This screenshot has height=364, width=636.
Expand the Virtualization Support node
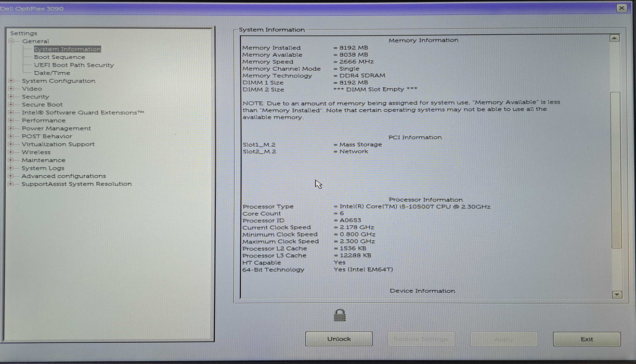11,144
